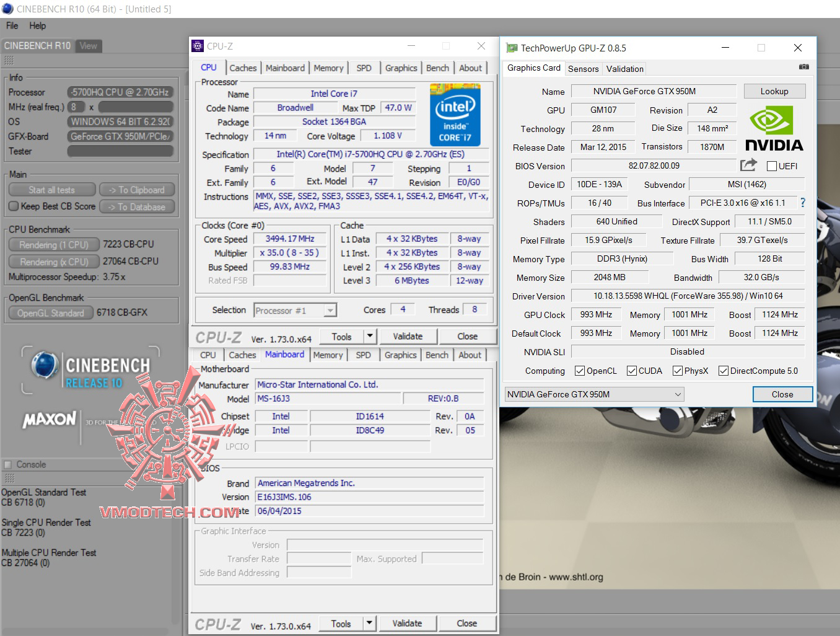Switch to the Sensors tab in GPU-Z
840x636 pixels.
pos(584,69)
